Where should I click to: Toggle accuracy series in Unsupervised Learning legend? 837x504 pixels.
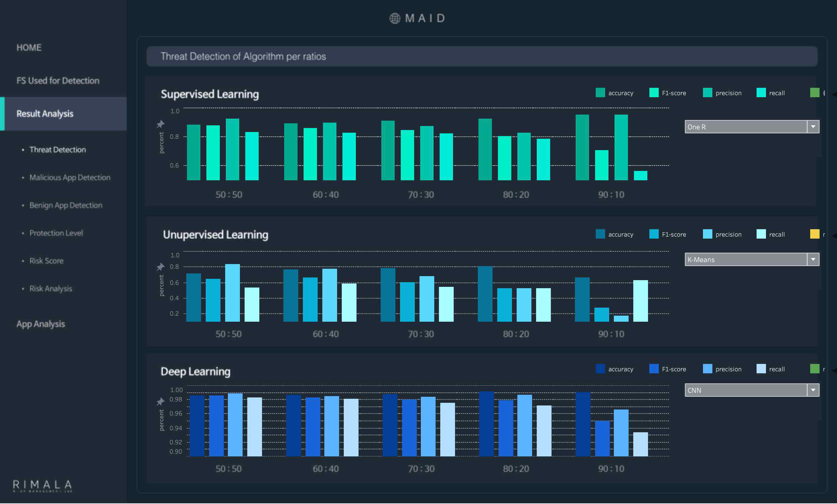point(615,235)
